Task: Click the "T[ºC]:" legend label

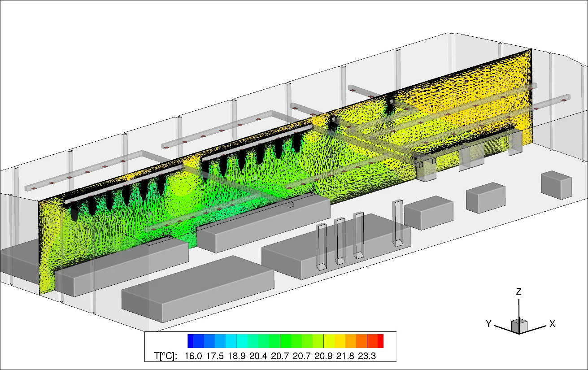Action: click(166, 357)
